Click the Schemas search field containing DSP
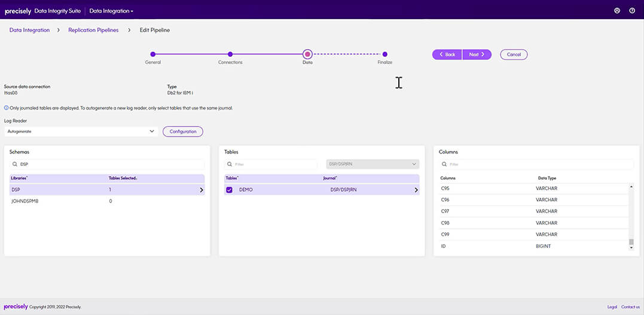This screenshot has height=315, width=644. tap(107, 164)
